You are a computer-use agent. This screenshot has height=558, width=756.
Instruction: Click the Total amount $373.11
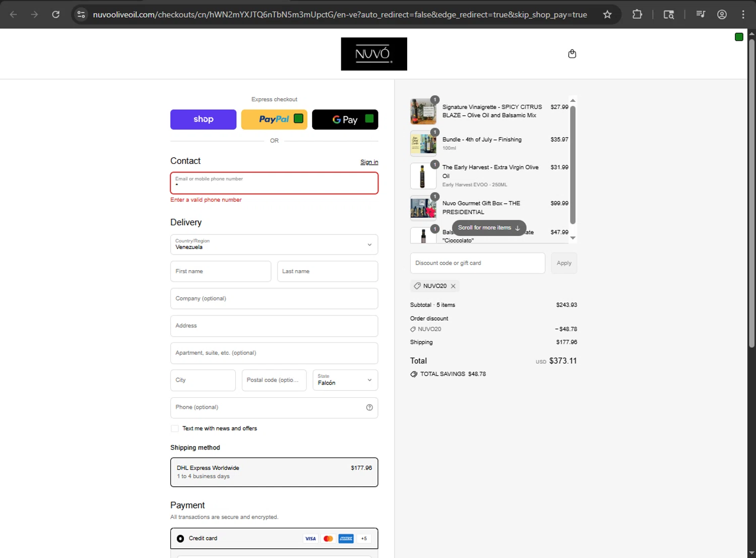pos(563,361)
